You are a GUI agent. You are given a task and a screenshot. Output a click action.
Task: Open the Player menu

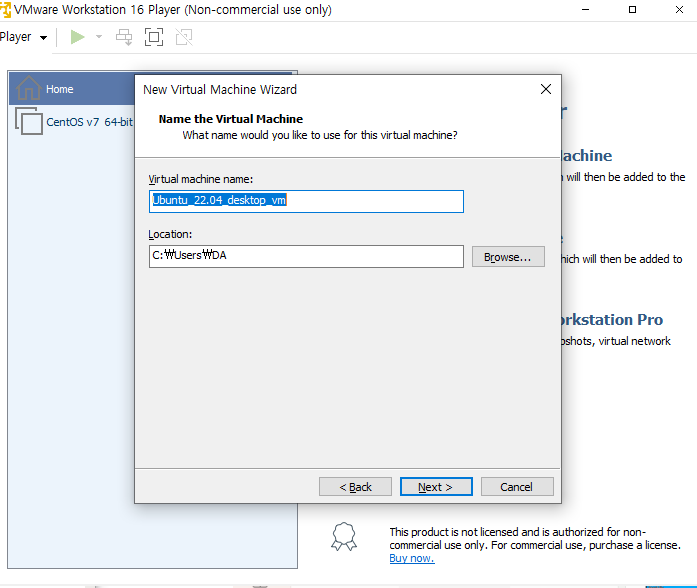(x=23, y=37)
